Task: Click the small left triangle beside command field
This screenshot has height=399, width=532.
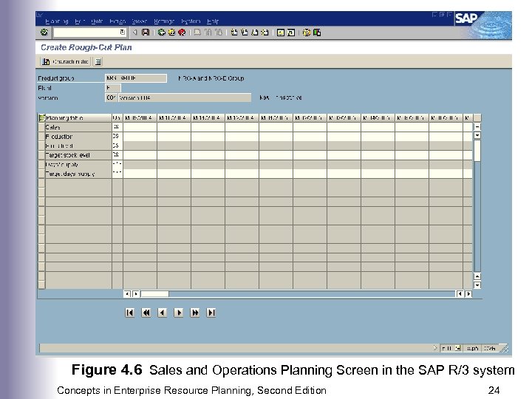Action: pyautogui.click(x=134, y=33)
